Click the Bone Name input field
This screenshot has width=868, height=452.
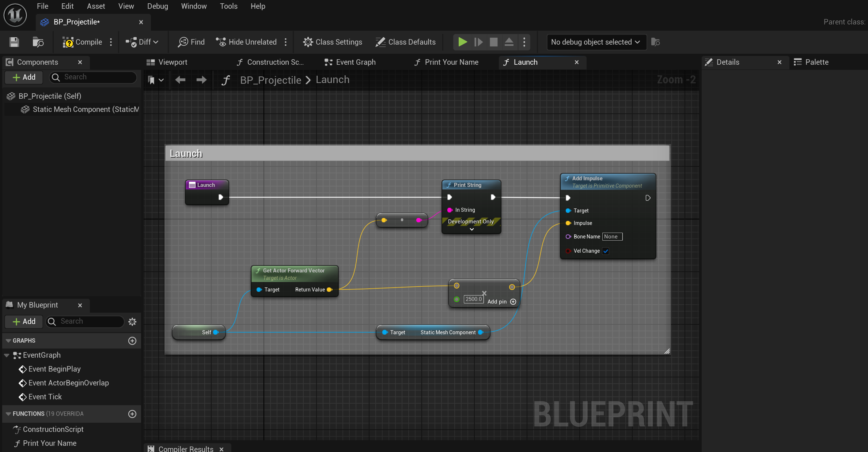click(612, 237)
